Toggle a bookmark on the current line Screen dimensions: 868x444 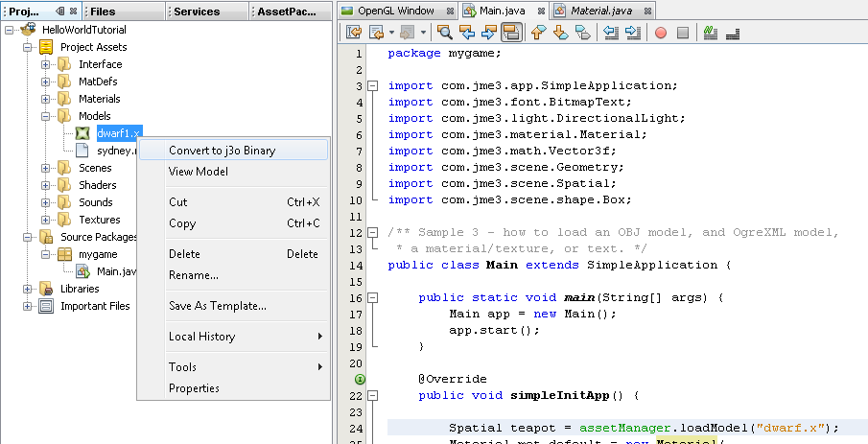tap(582, 33)
